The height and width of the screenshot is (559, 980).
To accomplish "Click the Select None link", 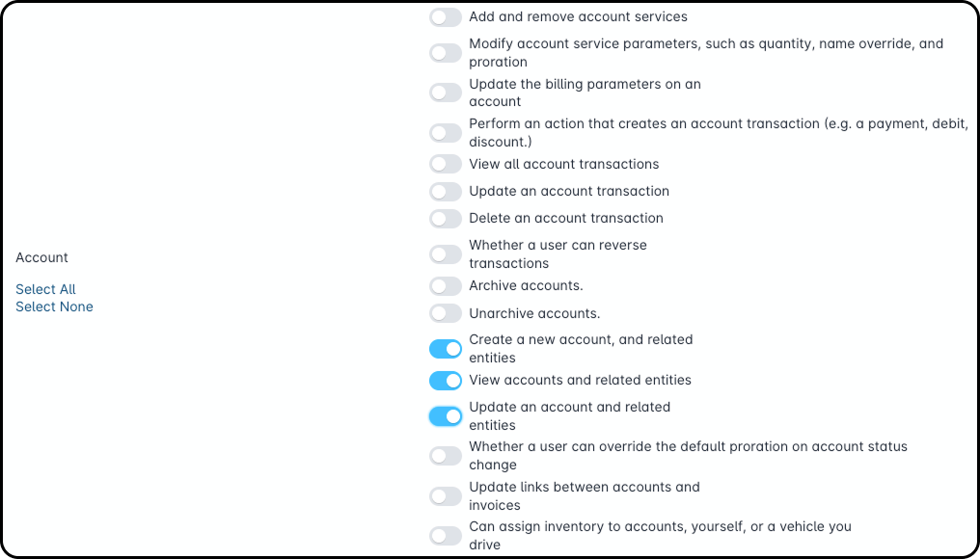I will [x=54, y=306].
